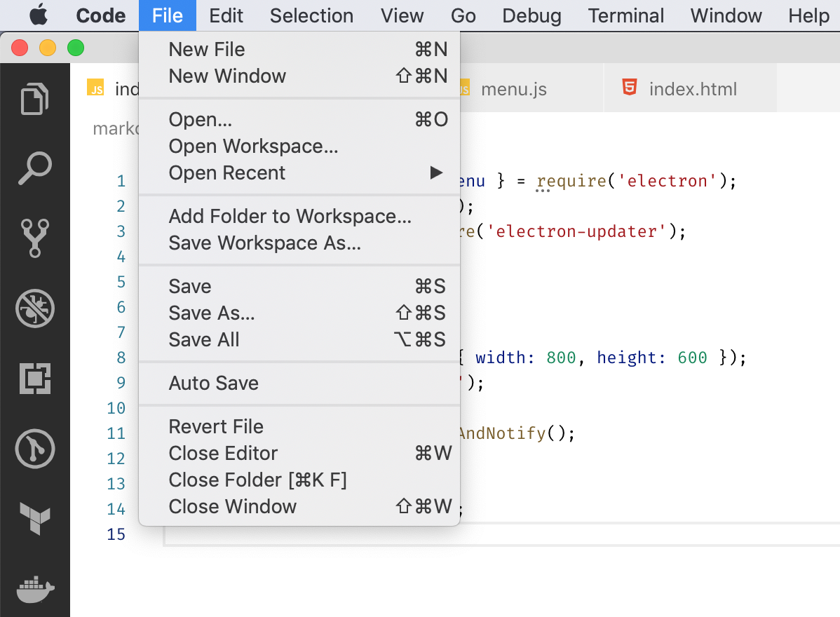
Task: Open the Extensions view in activity bar
Action: click(x=35, y=378)
